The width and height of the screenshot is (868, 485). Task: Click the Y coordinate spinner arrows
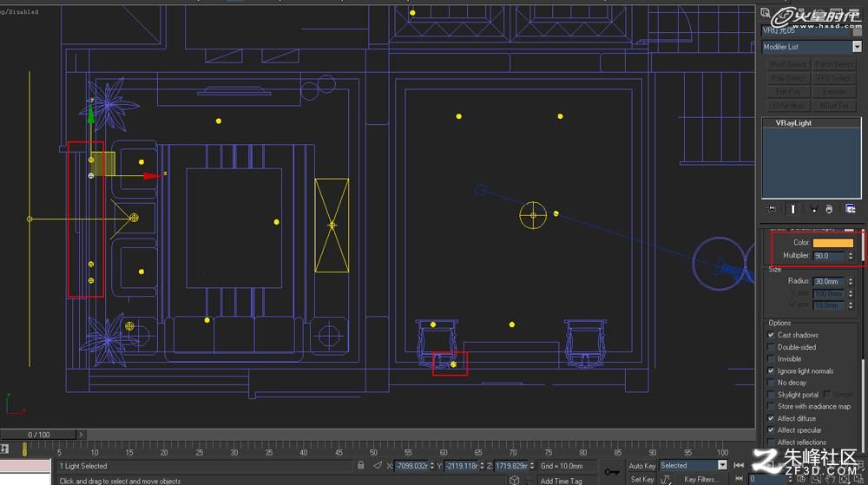pyautogui.click(x=482, y=466)
